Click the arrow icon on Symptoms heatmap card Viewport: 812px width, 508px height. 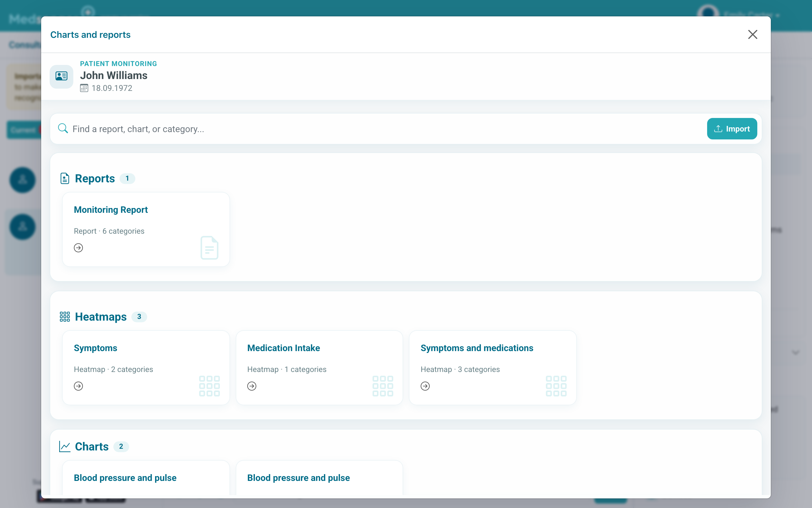tap(78, 386)
